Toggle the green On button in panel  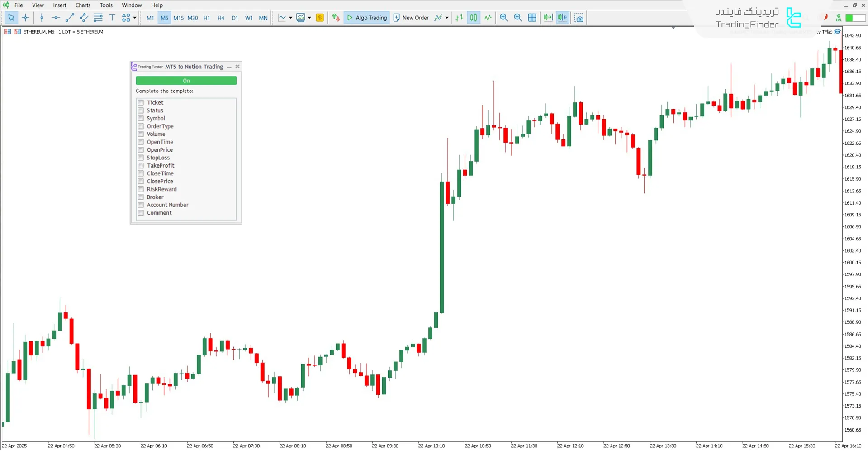(x=186, y=81)
